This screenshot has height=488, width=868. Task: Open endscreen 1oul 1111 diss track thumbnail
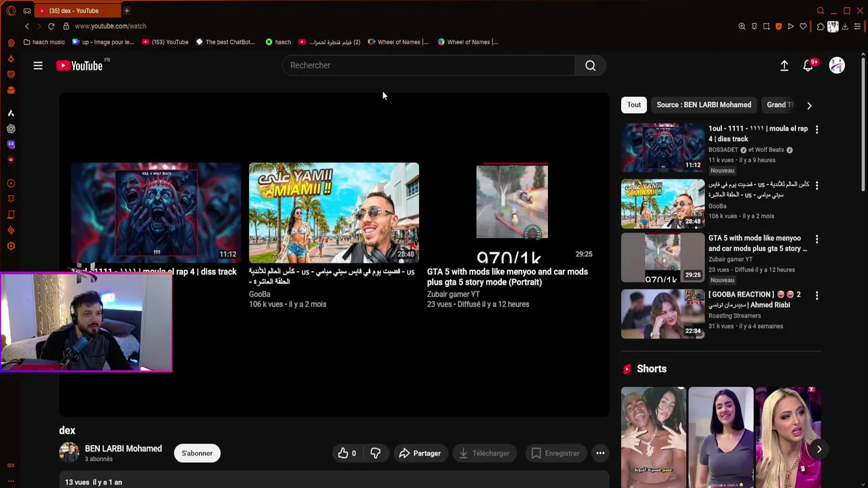coord(156,213)
